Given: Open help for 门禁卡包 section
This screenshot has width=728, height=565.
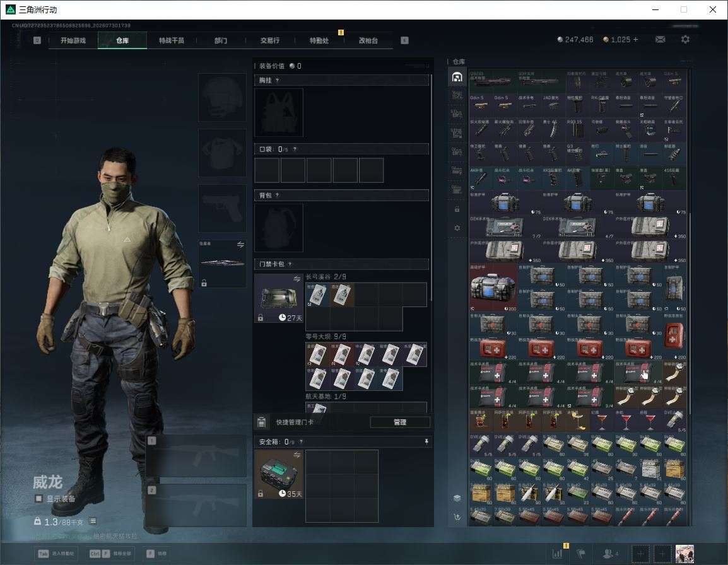Looking at the screenshot, I should click(x=290, y=264).
